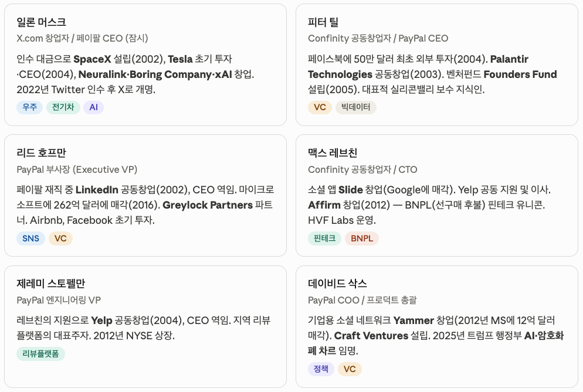The image size is (583, 392).
Task: Click the VC tag under 데이비드 삭스
Action: (350, 369)
